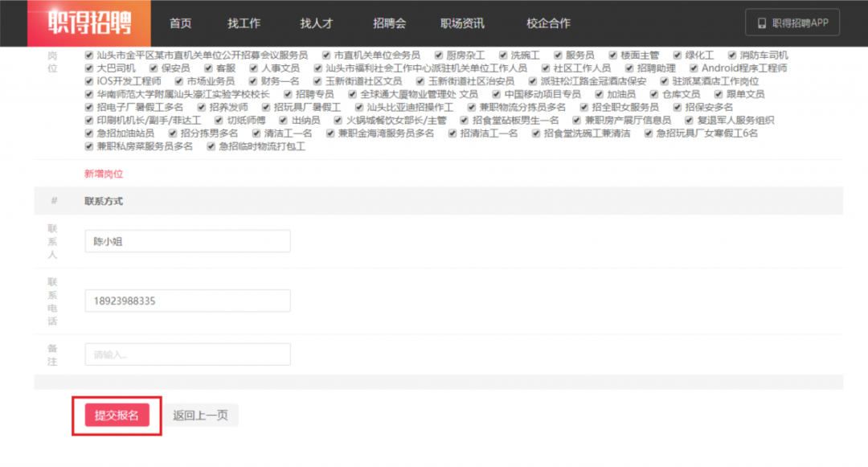Open the 校企合作 nav item

tap(548, 23)
